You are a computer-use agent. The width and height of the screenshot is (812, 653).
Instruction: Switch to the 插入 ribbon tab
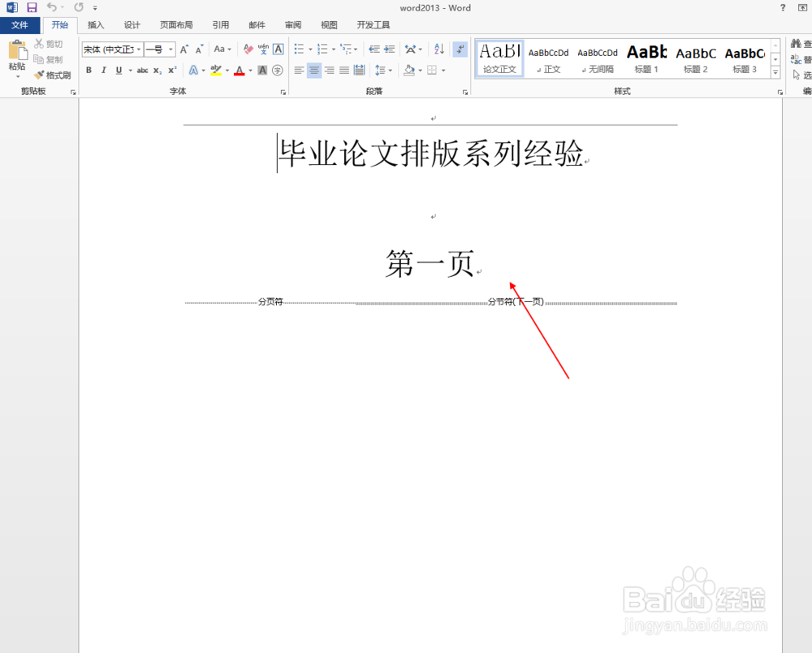point(95,24)
